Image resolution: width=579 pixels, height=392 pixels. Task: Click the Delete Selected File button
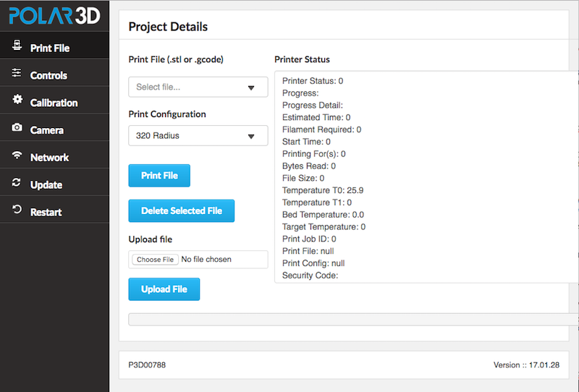point(182,211)
